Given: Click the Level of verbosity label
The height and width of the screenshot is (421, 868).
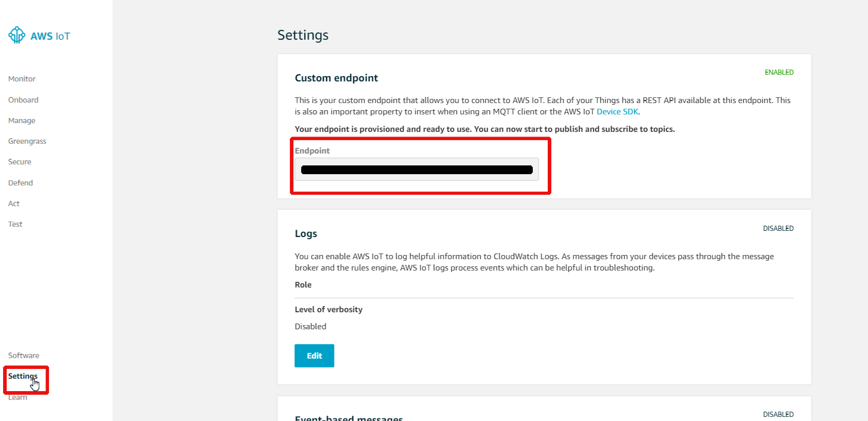Looking at the screenshot, I should (x=329, y=309).
